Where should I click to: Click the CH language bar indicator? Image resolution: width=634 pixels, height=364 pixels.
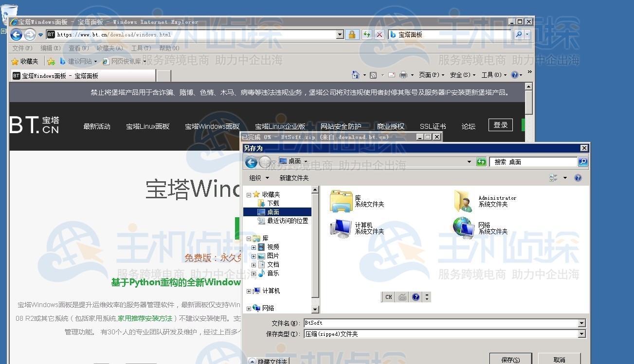[388, 297]
